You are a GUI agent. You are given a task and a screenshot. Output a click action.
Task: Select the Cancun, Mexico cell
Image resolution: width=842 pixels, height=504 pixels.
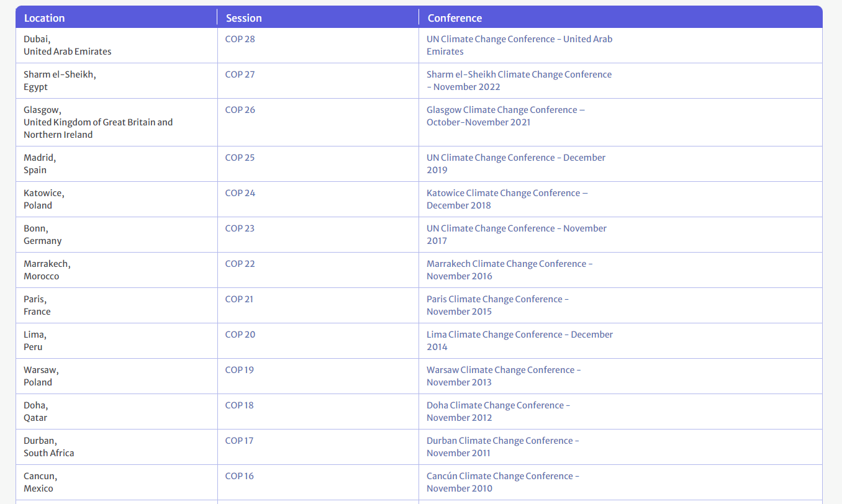tap(117, 482)
